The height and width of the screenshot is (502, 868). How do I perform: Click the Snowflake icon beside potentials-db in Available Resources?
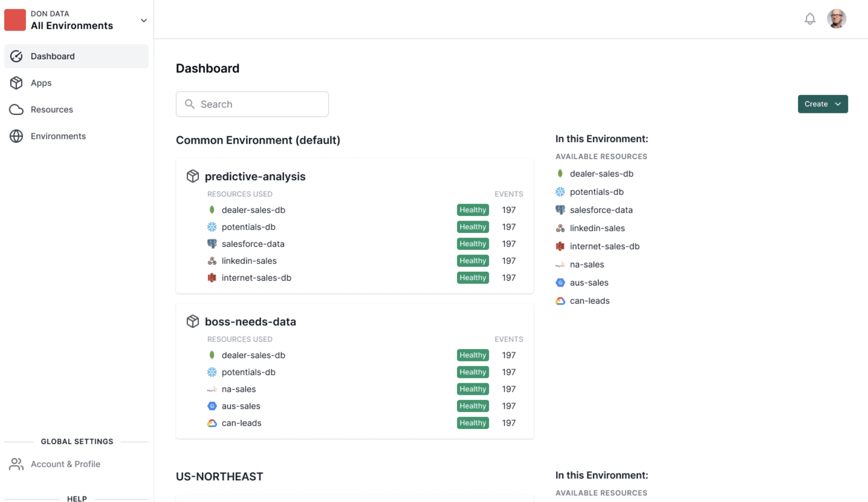[560, 192]
